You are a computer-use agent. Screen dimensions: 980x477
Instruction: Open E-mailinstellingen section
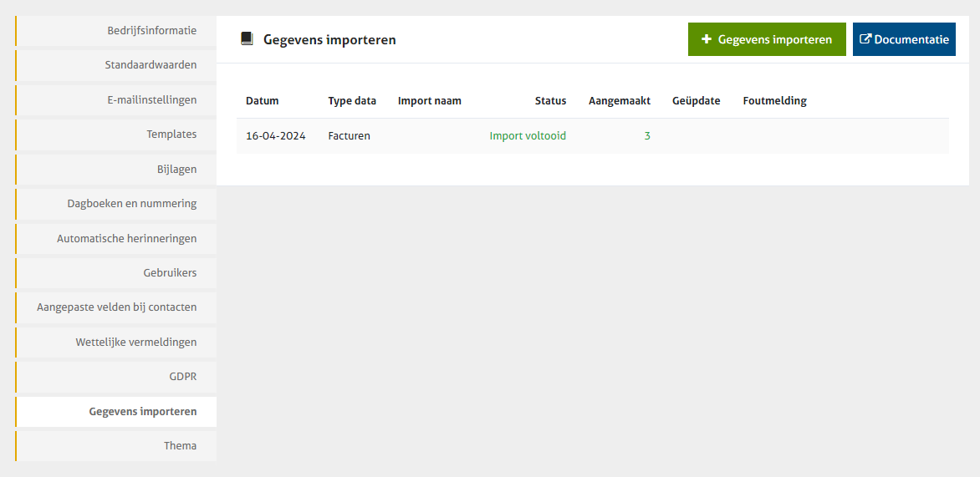(x=151, y=100)
